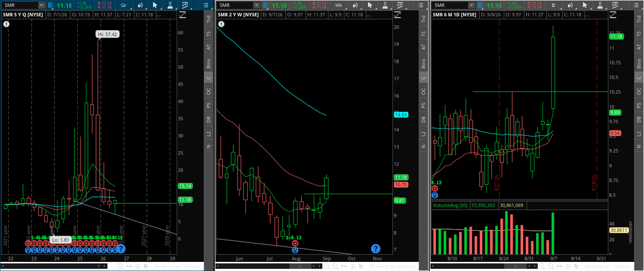Toggle TS sidebar gadget in quarterly chart
This screenshot has height=271, width=644.
[208, 34]
